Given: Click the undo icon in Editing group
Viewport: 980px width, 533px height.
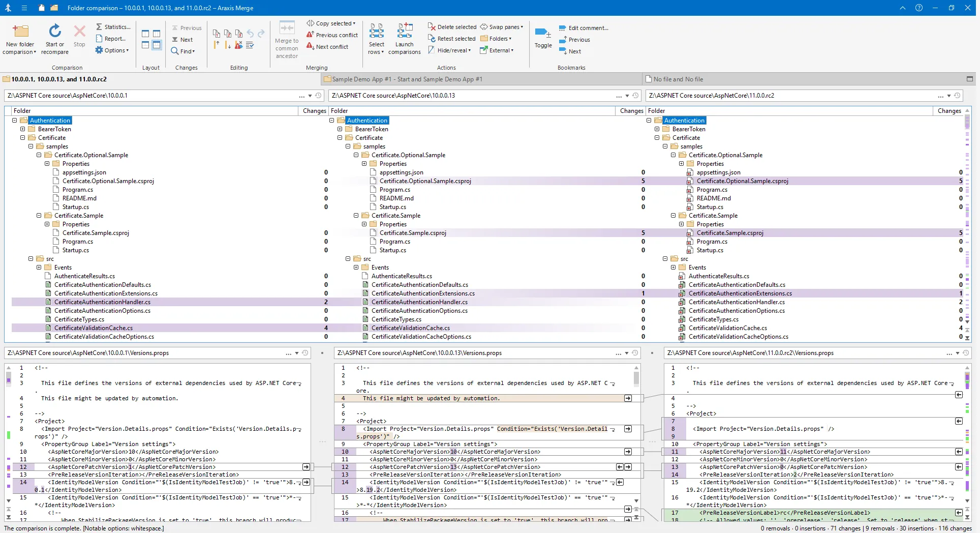Looking at the screenshot, I should click(250, 34).
